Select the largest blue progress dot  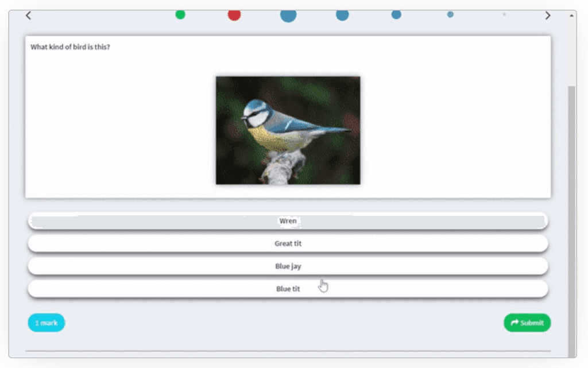point(288,15)
